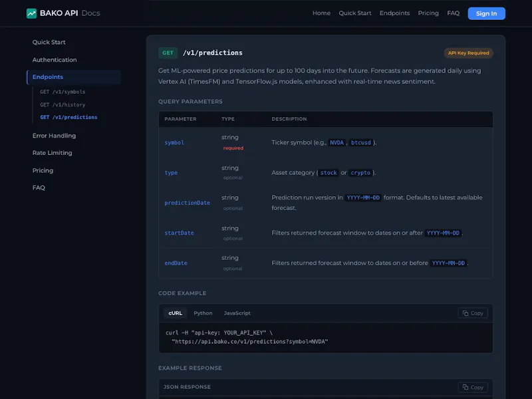Click the red required label under symbol
532x399 pixels.
coord(233,148)
